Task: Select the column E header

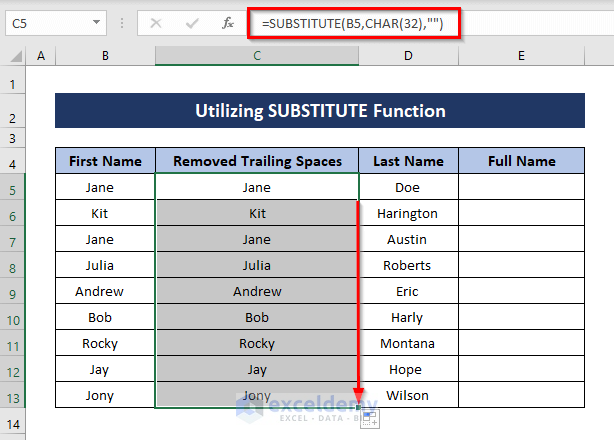Action: click(x=521, y=57)
